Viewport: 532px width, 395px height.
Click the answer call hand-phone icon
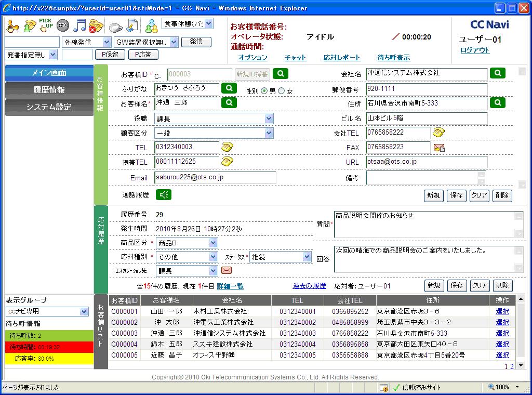(x=13, y=26)
